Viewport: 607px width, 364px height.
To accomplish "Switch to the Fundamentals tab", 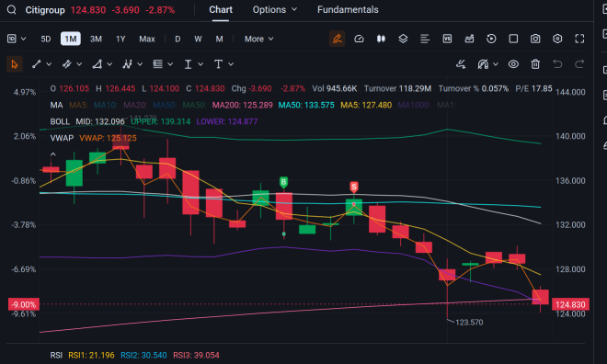I will click(x=348, y=10).
